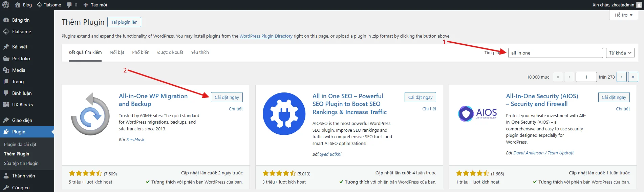The height and width of the screenshot is (192, 644).
Task: Jump to last page of results
Action: [633, 77]
